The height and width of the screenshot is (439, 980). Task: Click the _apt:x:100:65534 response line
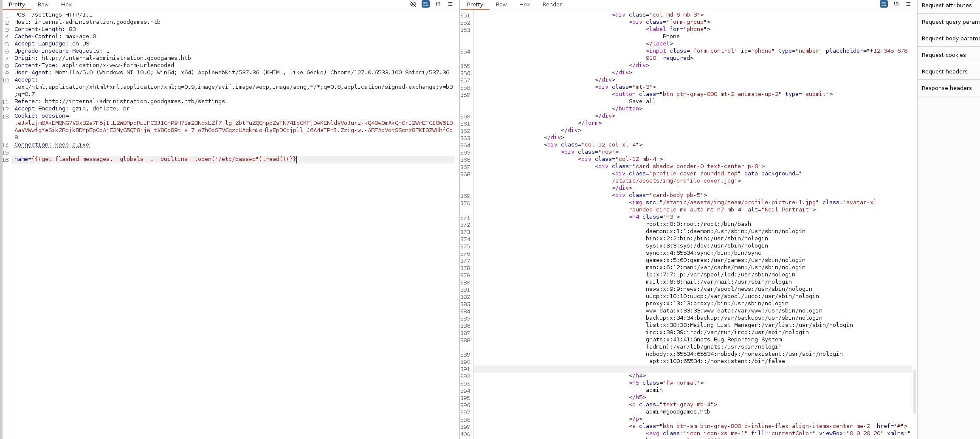click(x=715, y=361)
